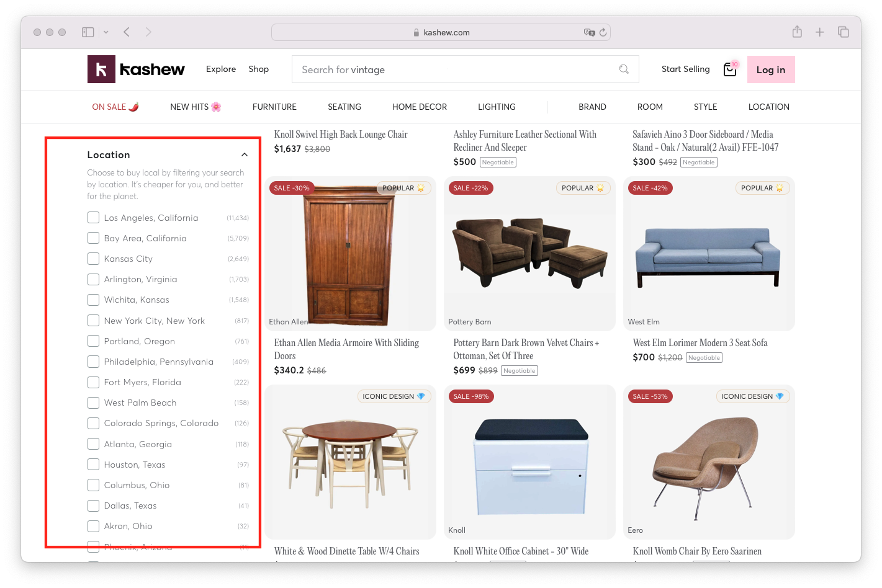
Task: Check West Palm Beach filter
Action: pyautogui.click(x=94, y=403)
